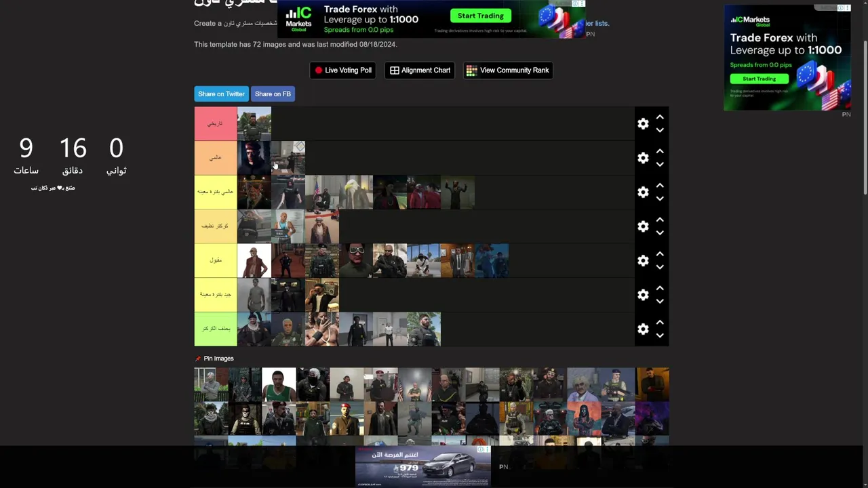Image resolution: width=868 pixels, height=488 pixels.
Task: Move تاريخي tier row up
Action: (x=660, y=117)
